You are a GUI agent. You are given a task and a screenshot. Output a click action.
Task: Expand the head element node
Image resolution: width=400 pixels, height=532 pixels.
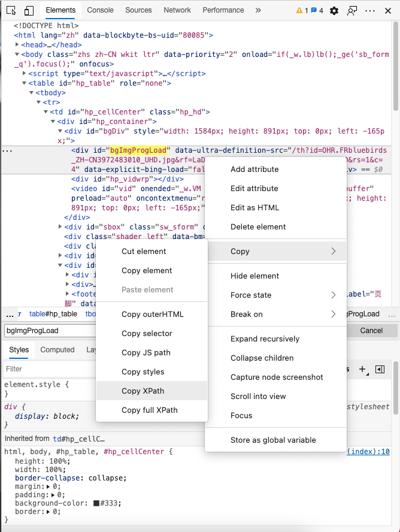tap(17, 44)
